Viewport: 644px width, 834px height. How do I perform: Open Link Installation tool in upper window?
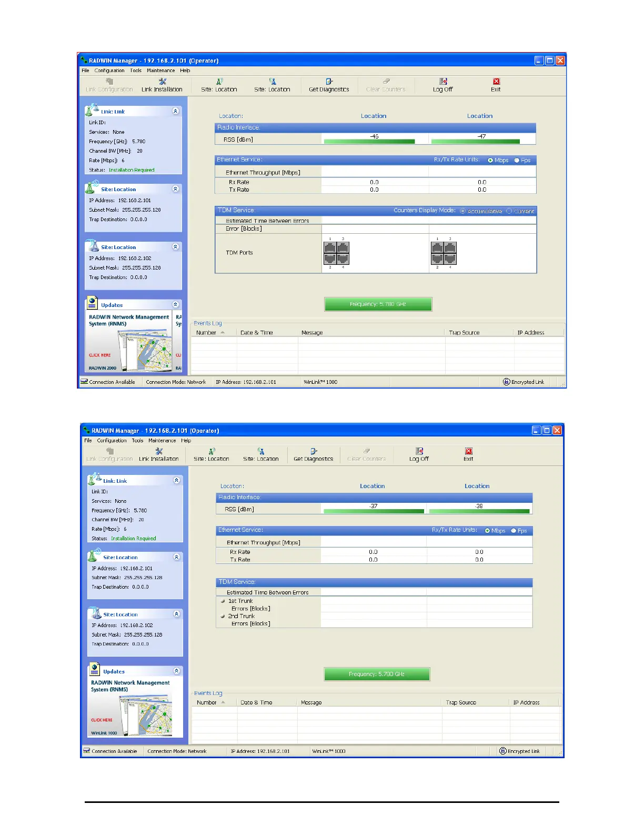162,85
